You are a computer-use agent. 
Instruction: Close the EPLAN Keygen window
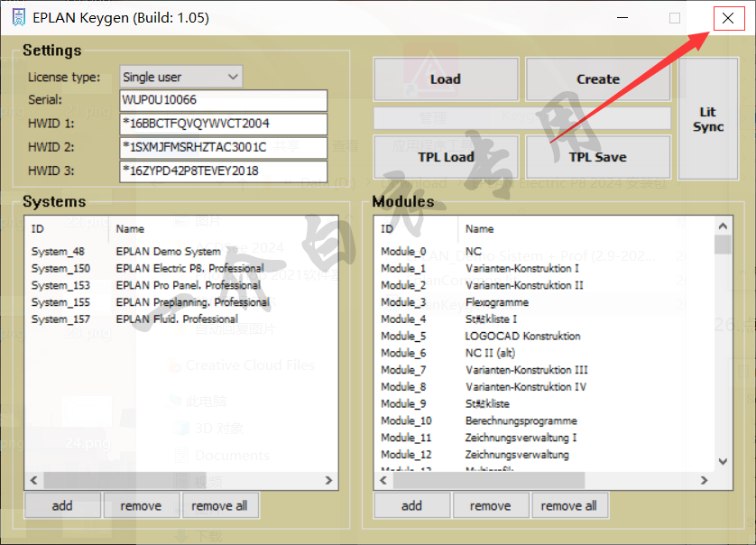pyautogui.click(x=728, y=18)
